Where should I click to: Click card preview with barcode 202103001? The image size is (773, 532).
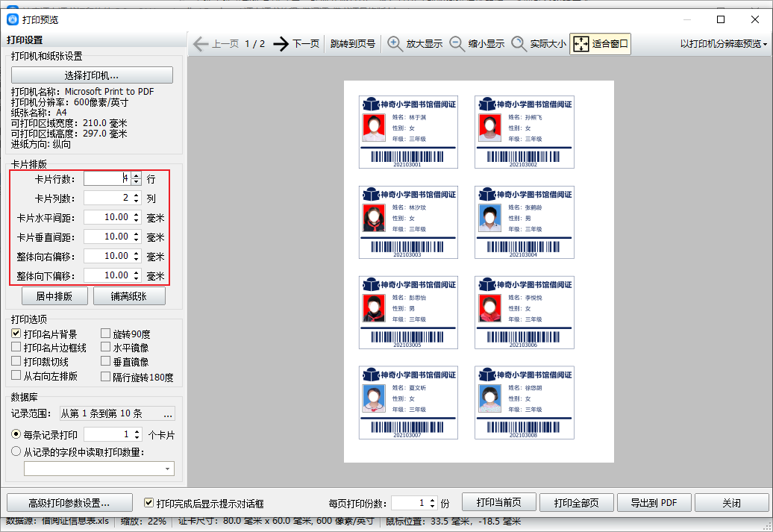point(408,132)
